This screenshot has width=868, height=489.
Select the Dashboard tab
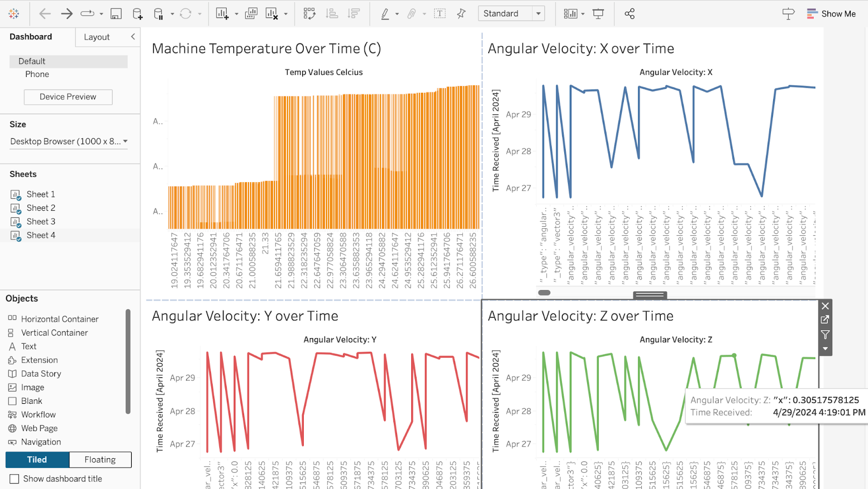pos(31,37)
